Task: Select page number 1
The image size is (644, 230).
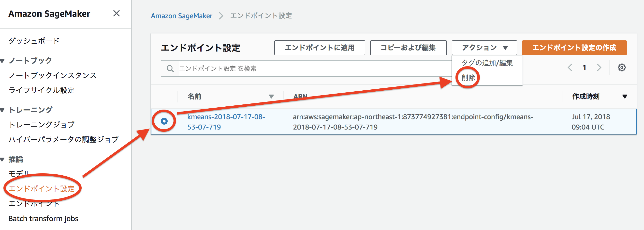Action: (584, 67)
